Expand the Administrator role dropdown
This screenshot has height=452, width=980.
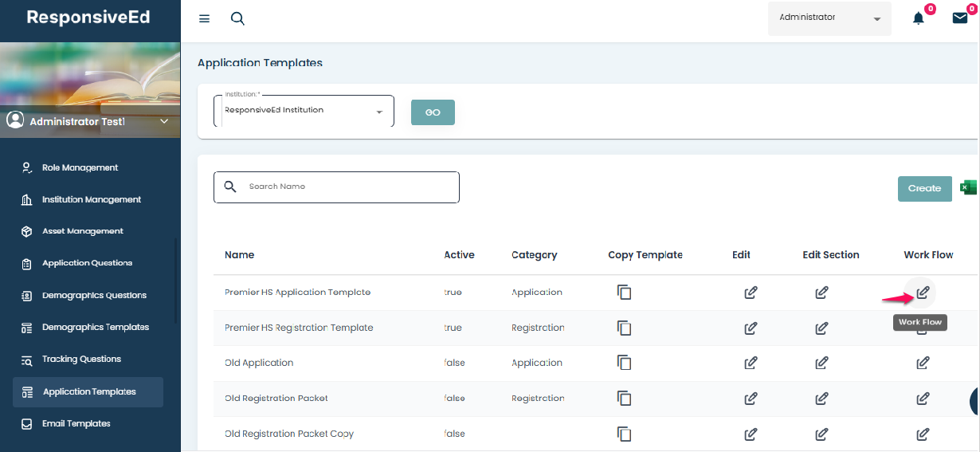pos(829,18)
